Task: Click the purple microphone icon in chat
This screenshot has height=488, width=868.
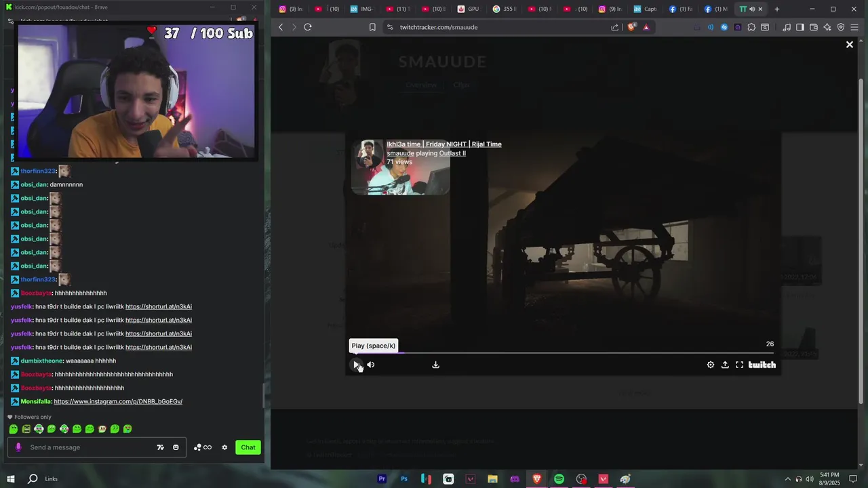Action: (18, 447)
